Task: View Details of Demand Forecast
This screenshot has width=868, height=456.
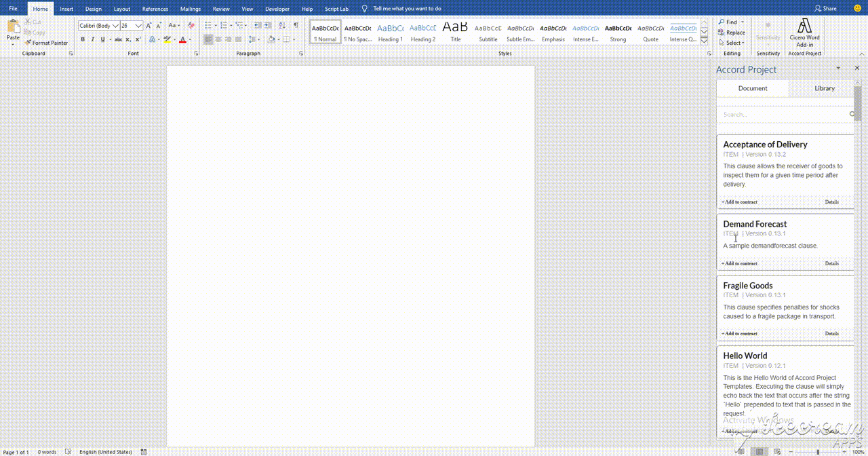Action: 831,263
